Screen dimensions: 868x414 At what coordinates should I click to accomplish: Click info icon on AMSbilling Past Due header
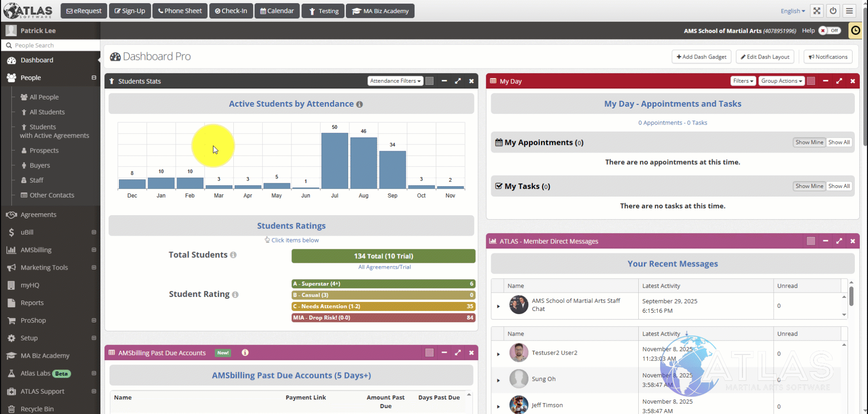[245, 353]
